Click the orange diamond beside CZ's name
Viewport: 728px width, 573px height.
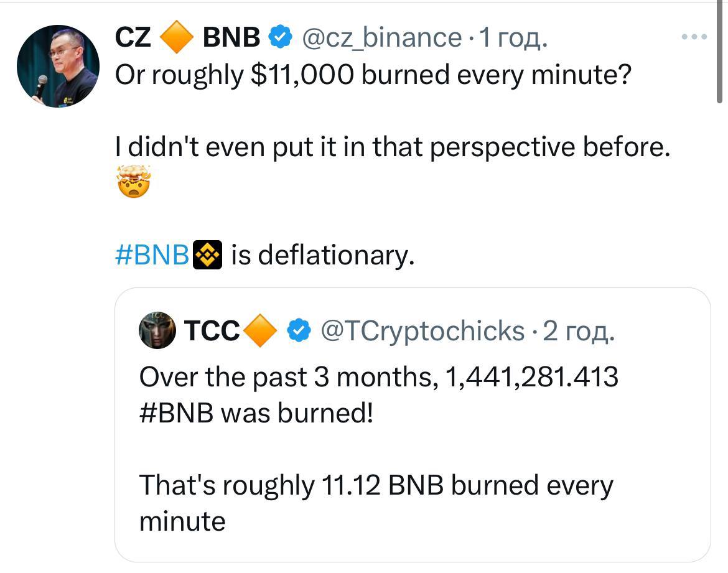pos(177,39)
